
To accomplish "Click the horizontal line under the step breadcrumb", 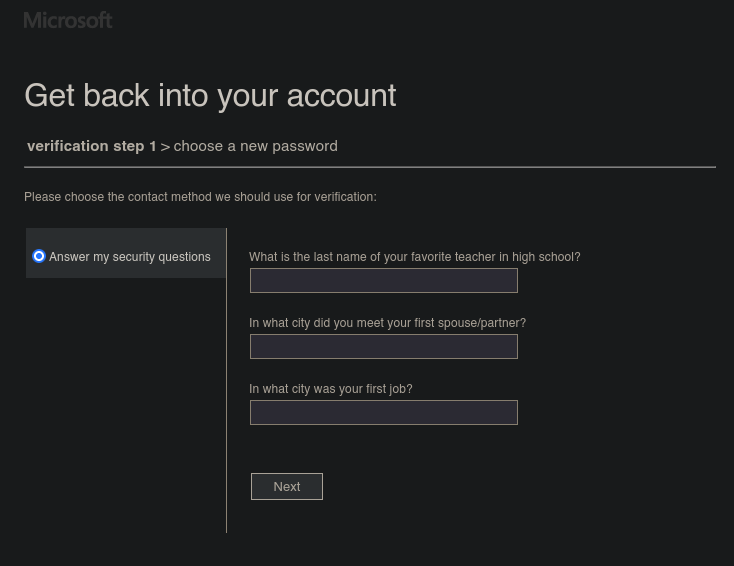I will (370, 167).
